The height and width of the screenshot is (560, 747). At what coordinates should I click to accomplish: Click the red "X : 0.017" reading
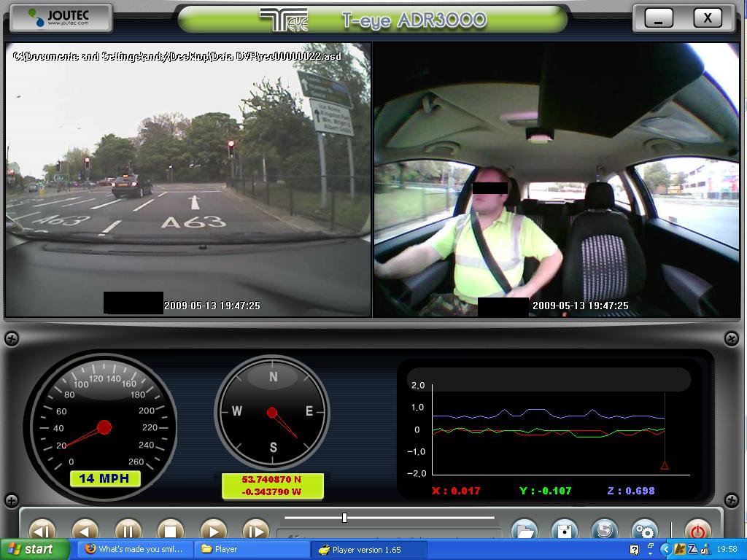(x=456, y=491)
